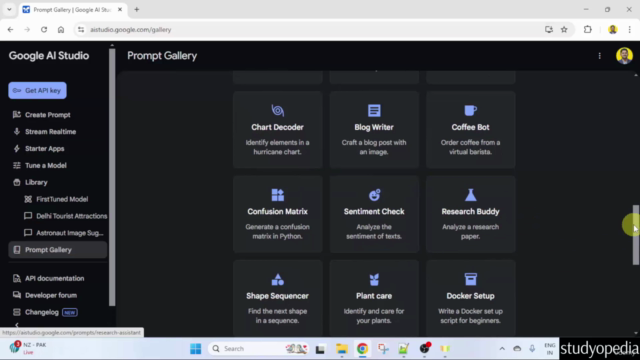Click the Plant care plant icon
The image size is (640, 360).
[374, 279]
